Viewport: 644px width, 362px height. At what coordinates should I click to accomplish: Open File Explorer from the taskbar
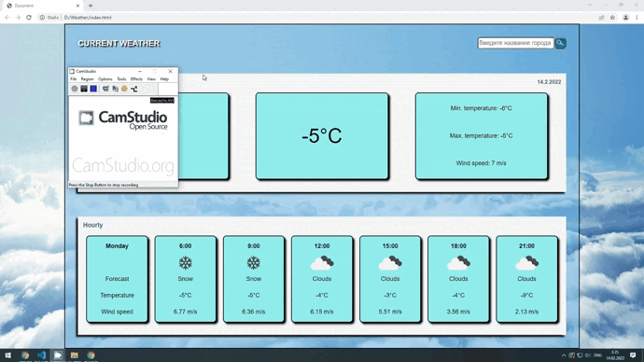click(75, 355)
